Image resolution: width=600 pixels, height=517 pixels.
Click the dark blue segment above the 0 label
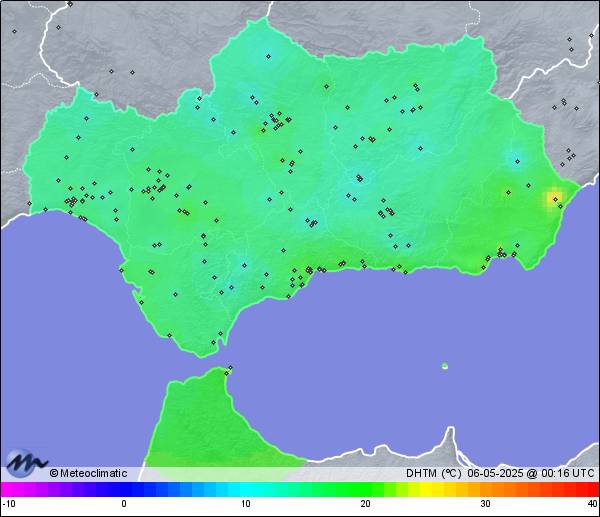[124, 489]
